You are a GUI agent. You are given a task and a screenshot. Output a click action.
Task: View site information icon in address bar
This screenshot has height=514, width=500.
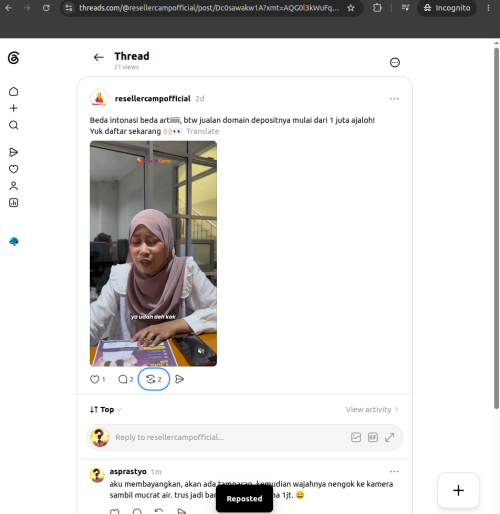(x=69, y=8)
